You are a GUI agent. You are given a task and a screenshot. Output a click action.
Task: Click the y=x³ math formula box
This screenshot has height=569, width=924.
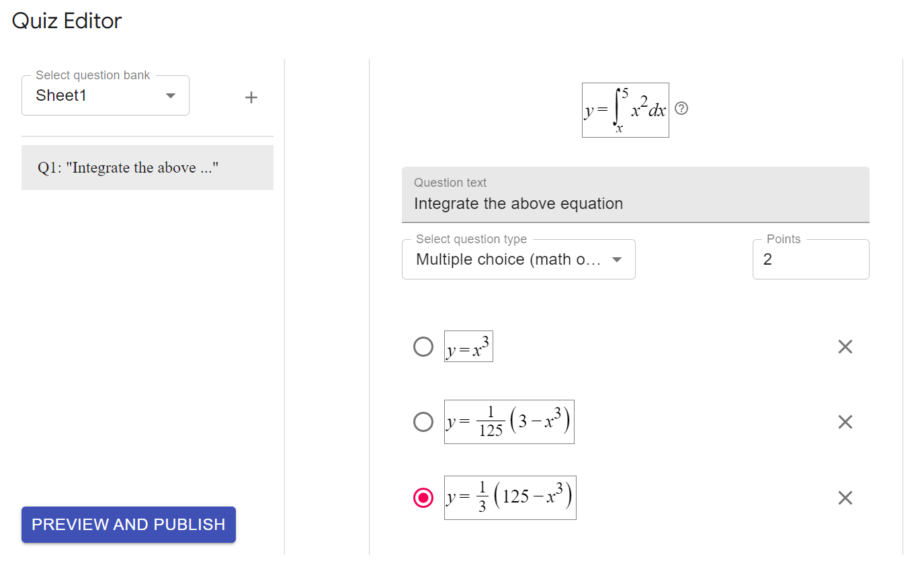click(468, 347)
